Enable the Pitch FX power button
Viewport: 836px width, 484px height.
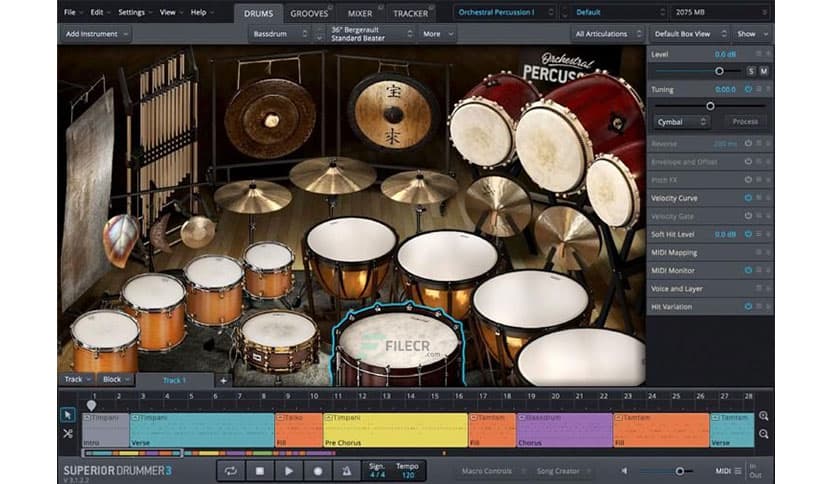click(748, 180)
